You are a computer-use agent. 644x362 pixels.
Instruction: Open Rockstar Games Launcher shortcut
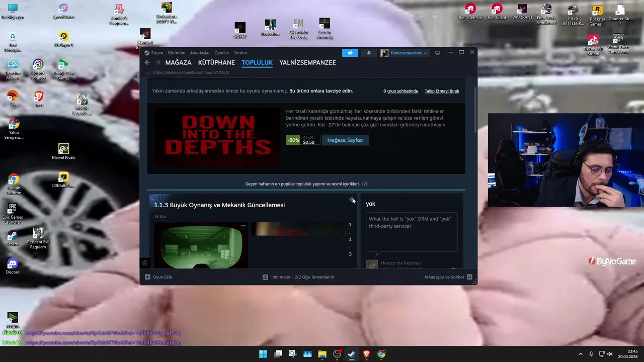(597, 15)
